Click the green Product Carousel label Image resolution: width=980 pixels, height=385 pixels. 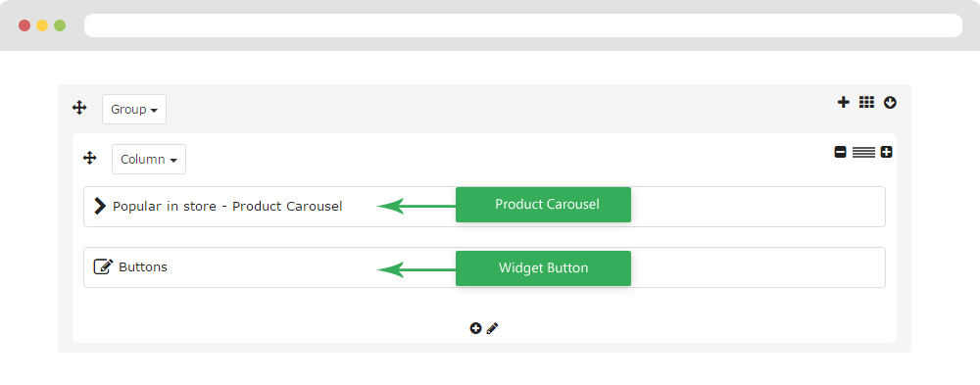point(543,205)
